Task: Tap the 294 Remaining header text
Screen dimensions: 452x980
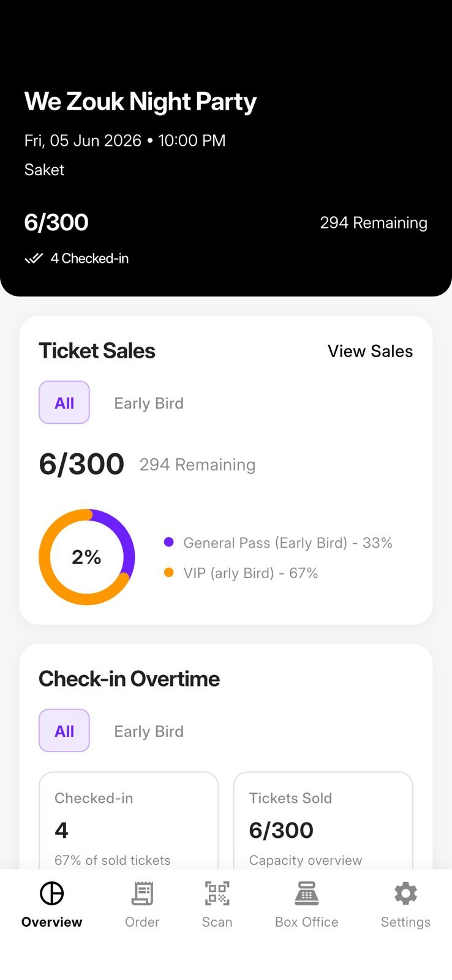Action: [374, 222]
